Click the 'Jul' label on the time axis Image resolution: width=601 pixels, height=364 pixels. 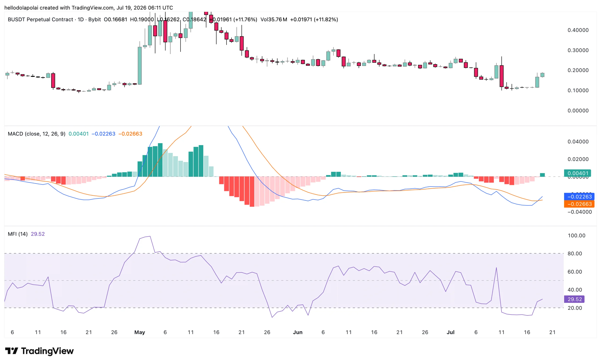(451, 332)
